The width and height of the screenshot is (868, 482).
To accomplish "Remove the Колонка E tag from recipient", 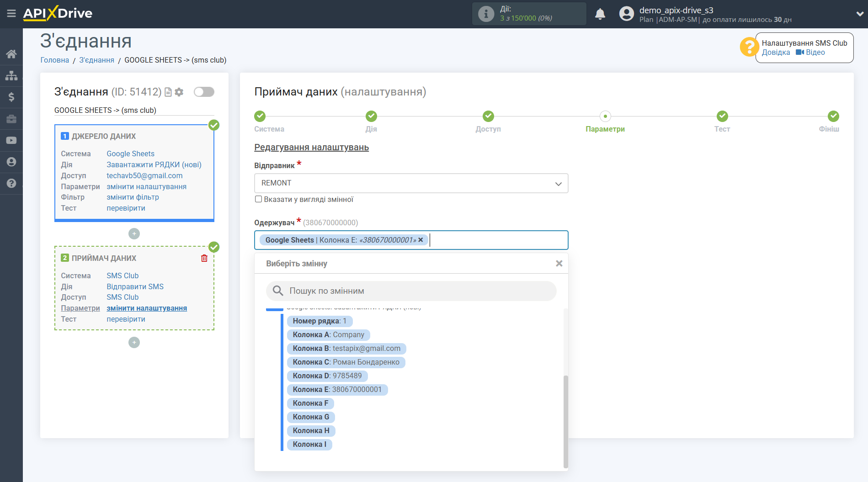I will [421, 240].
